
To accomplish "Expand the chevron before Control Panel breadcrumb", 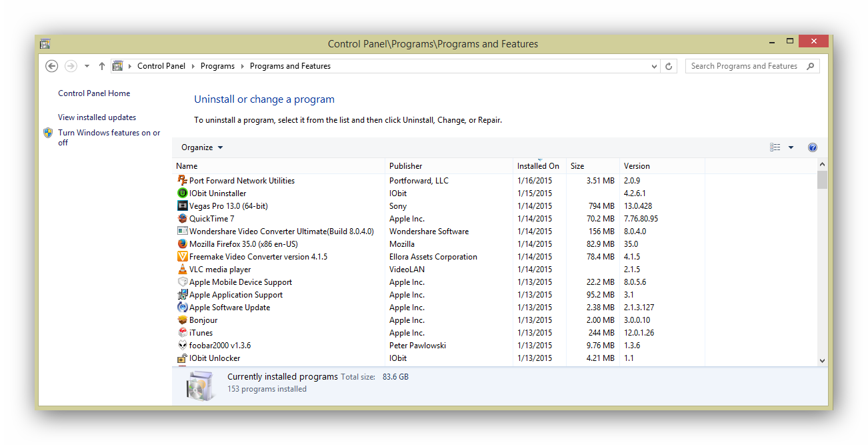I will pos(130,66).
